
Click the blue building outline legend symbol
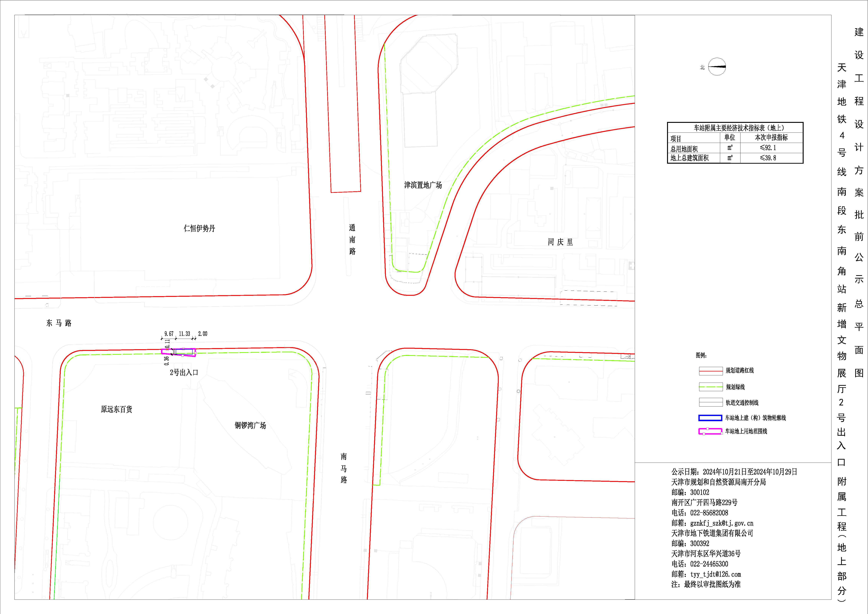point(710,418)
